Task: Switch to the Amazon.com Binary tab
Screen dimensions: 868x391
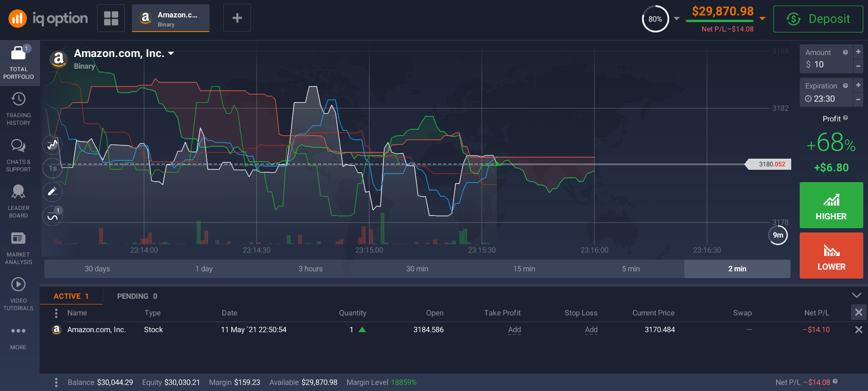Action: click(x=170, y=18)
